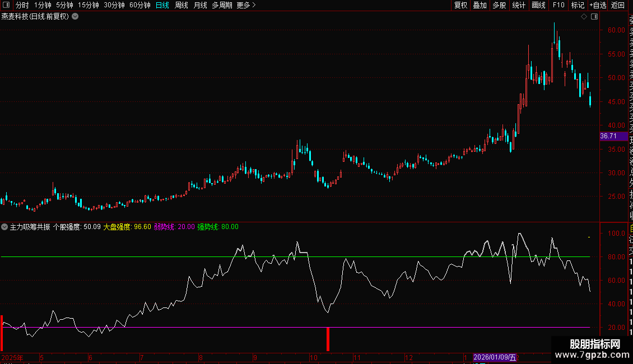Screen dimensions: 633x364
Task: Click the red signal bar near October
Action: 328,339
